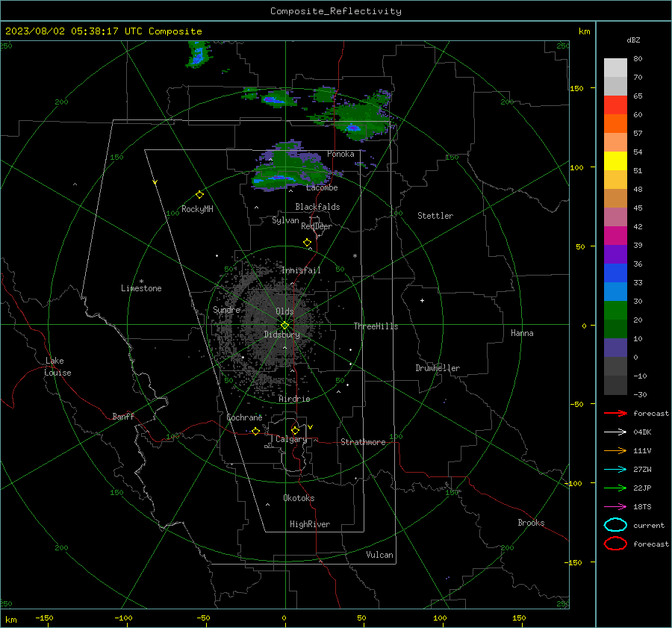
Task: Click the Drumheller town label
Action: coord(438,368)
